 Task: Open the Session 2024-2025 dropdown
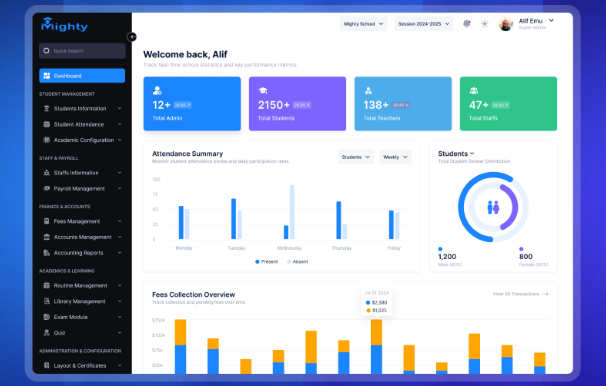(424, 24)
